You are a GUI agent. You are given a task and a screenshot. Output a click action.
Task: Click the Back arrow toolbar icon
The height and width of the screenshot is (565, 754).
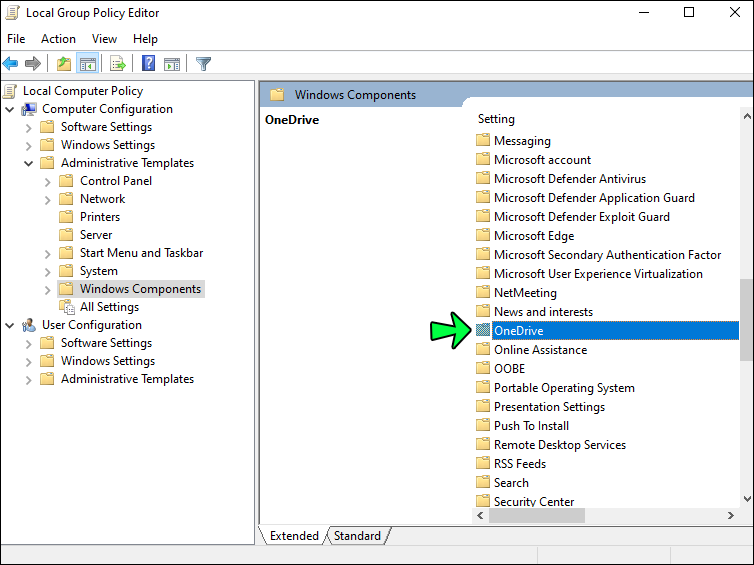(x=10, y=63)
